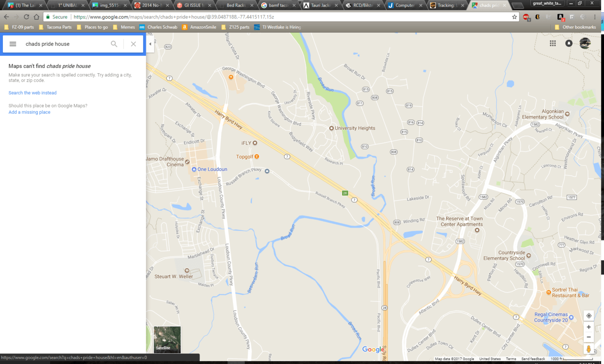Select the Sortrel Thai Restaurant marker
The width and height of the screenshot is (604, 364).
point(548,293)
